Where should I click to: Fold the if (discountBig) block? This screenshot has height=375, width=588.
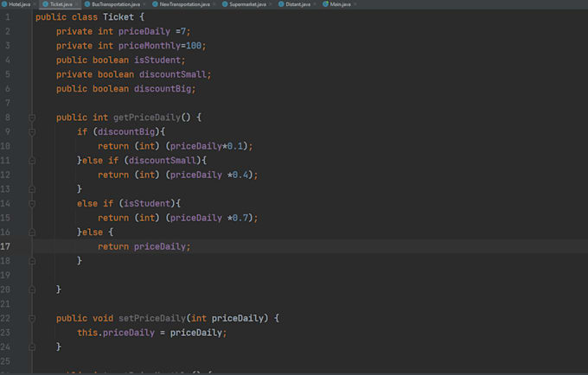[x=32, y=132]
